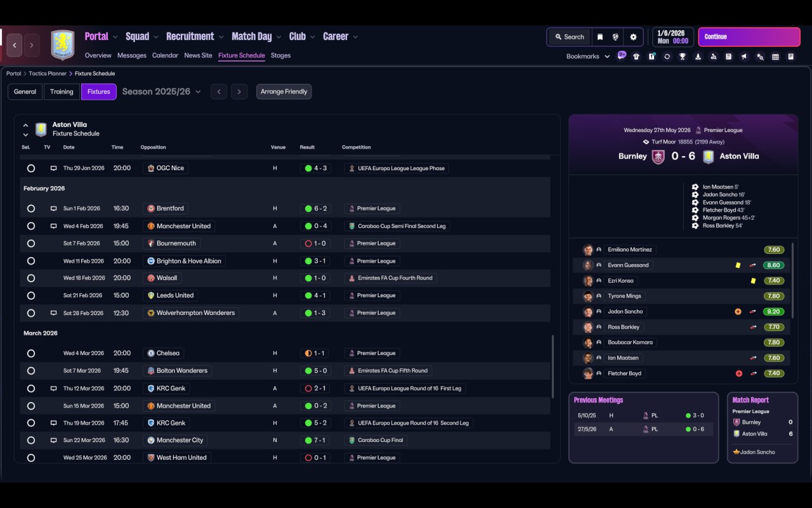
Task: Click the circular arrows transfers bookmark icon
Action: click(x=667, y=57)
